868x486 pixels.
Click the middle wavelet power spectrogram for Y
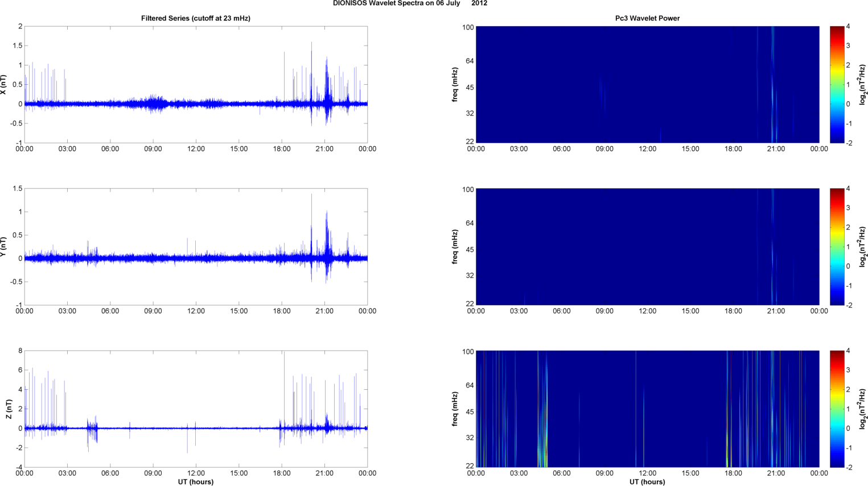[647, 247]
